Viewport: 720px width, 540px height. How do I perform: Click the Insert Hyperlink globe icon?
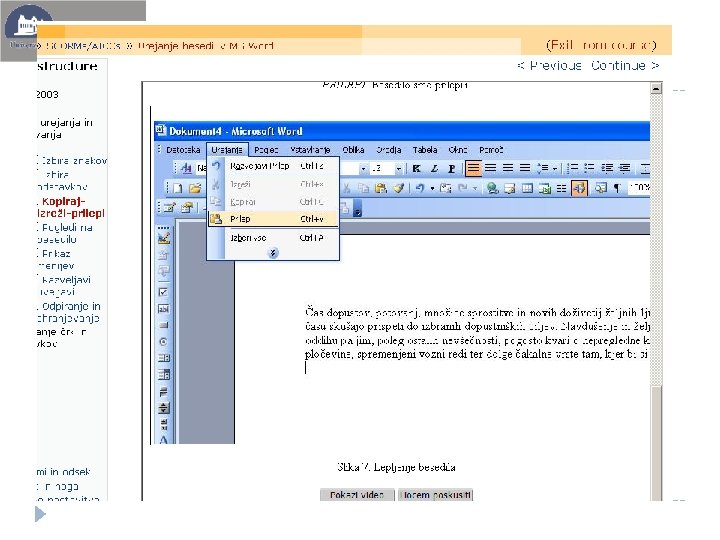[493, 188]
